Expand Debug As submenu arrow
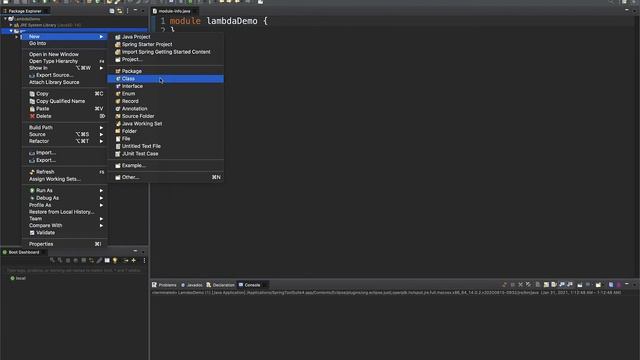 coord(101,198)
